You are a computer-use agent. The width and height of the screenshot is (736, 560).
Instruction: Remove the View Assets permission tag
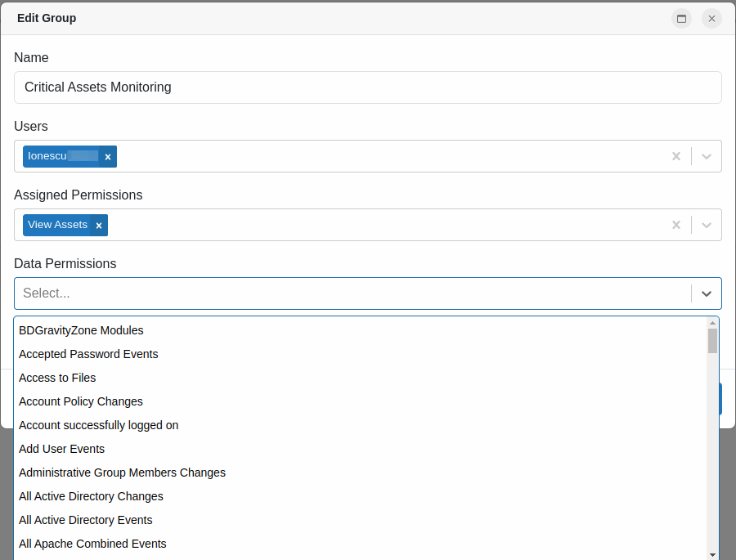coord(98,225)
